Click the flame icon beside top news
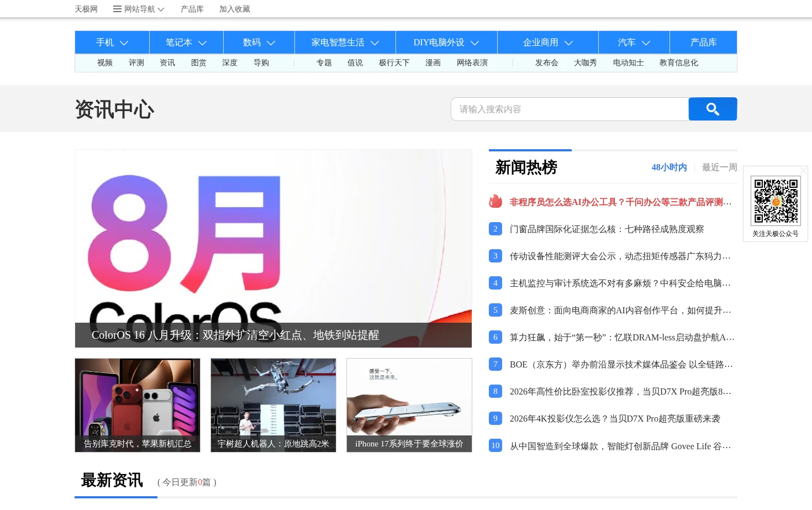Image resolution: width=812 pixels, height=510 pixels. tap(495, 201)
